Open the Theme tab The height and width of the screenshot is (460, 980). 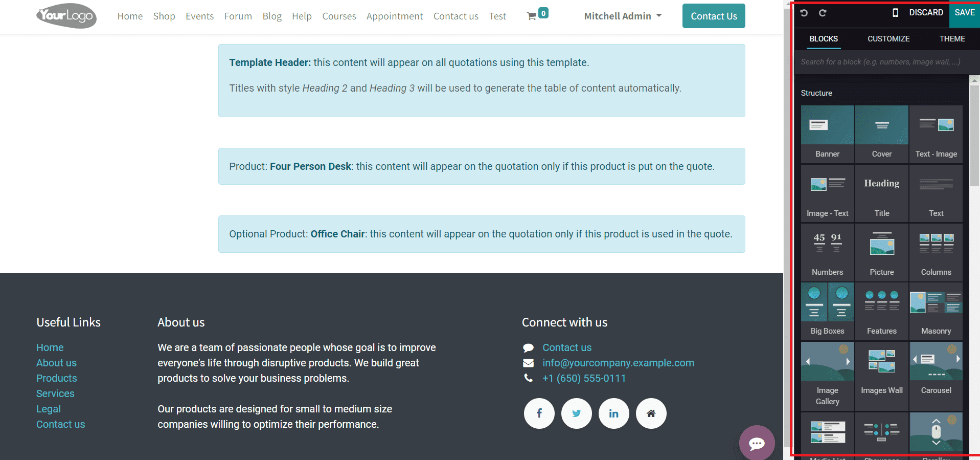point(952,39)
